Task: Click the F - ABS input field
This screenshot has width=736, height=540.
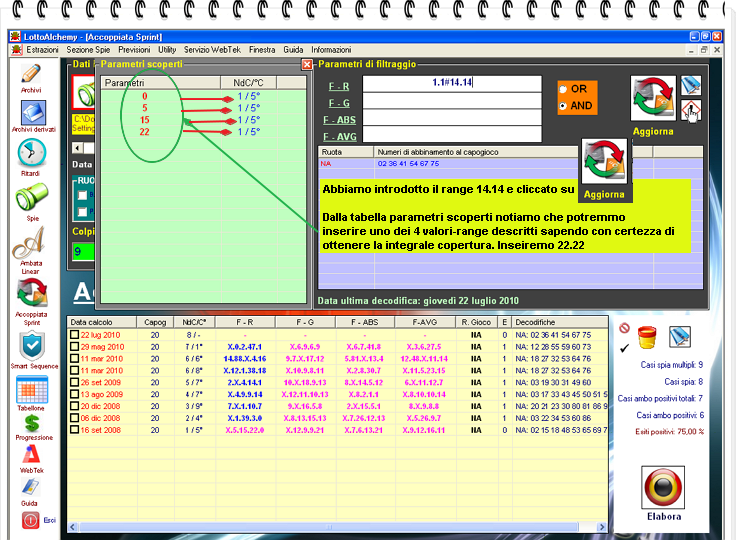Action: tap(452, 117)
